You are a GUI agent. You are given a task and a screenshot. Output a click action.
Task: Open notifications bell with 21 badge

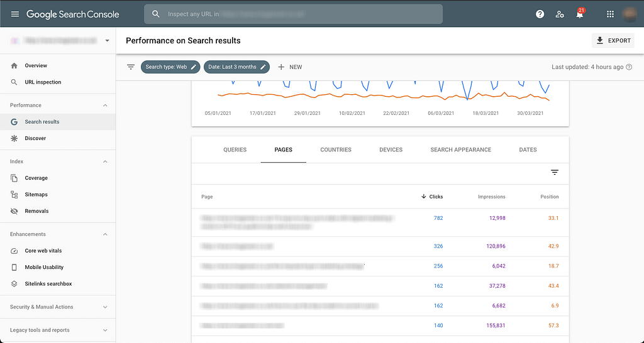pos(579,14)
